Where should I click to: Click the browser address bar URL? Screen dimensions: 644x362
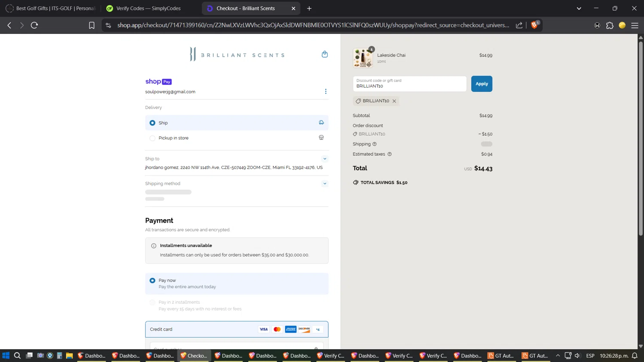click(x=313, y=25)
